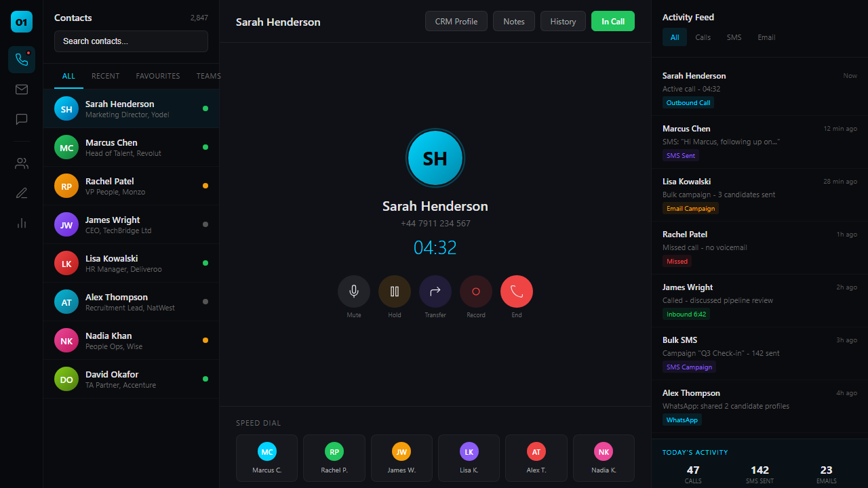Select Marcus Chen in contacts list
The width and height of the screenshot is (868, 488).
click(132, 147)
